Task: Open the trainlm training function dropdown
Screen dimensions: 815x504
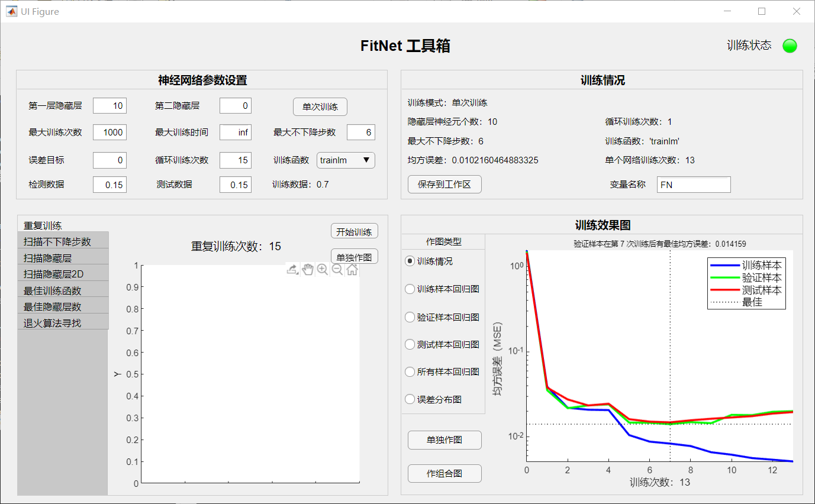Action: [x=346, y=160]
